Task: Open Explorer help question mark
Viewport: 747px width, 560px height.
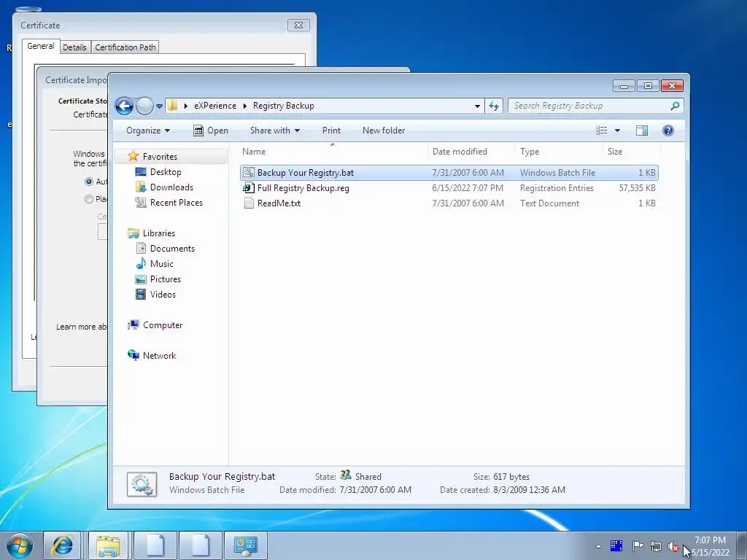Action: click(668, 131)
